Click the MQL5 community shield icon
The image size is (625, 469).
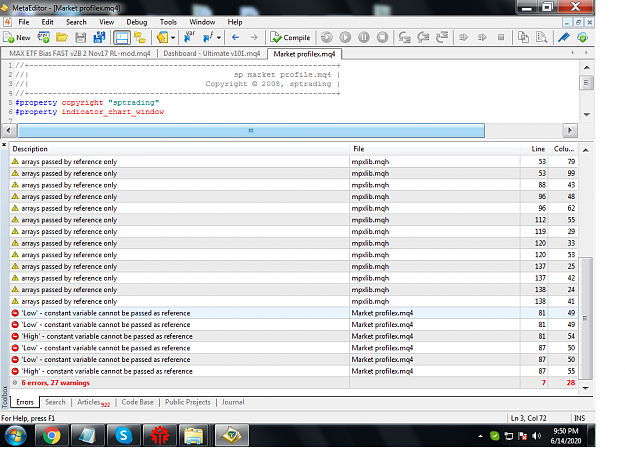(x=582, y=37)
